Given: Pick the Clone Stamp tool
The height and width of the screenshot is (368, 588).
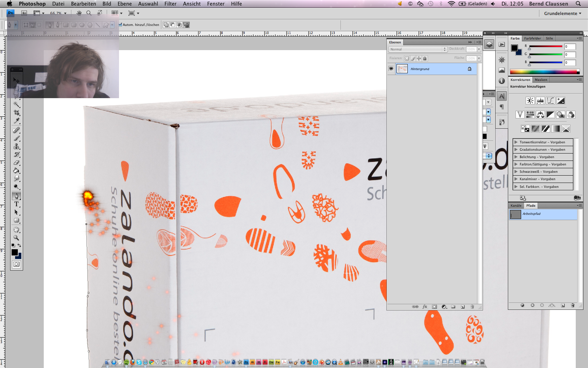Looking at the screenshot, I should [x=16, y=146].
